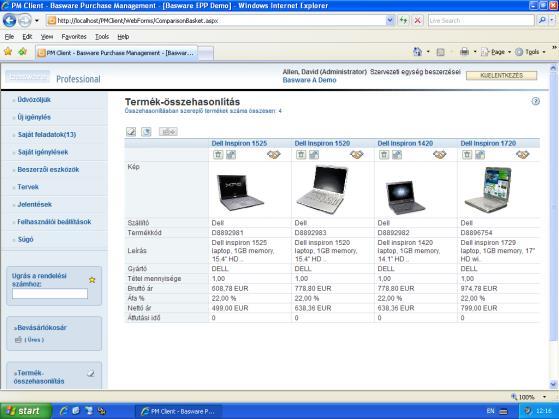Click the trash icon under Dell Inspiron 1720
Image resolution: width=559 pixels, height=419 pixels.
467,155
